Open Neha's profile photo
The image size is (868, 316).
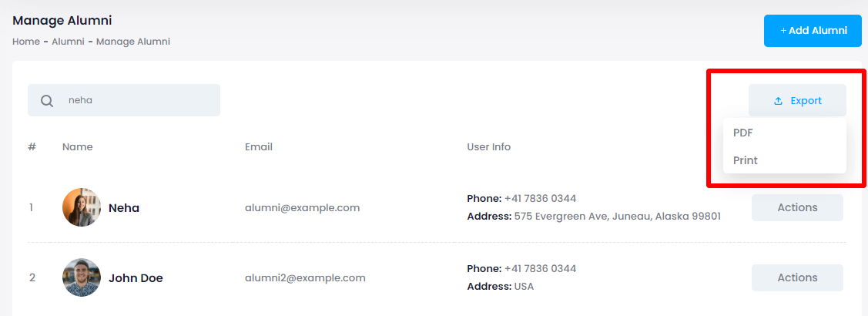click(x=82, y=207)
